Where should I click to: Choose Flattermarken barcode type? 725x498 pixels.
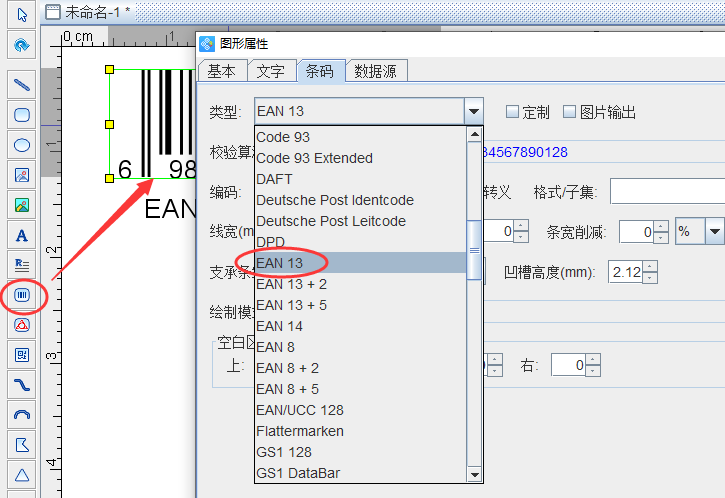(x=361, y=431)
